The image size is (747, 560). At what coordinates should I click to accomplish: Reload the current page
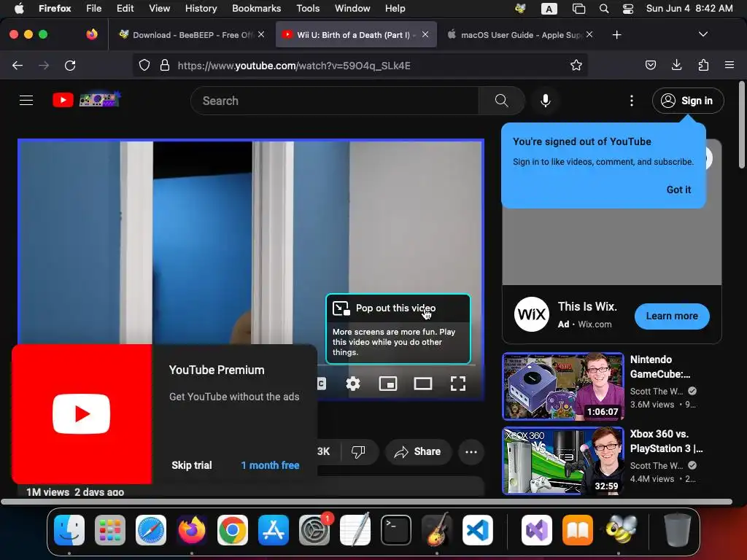(70, 65)
